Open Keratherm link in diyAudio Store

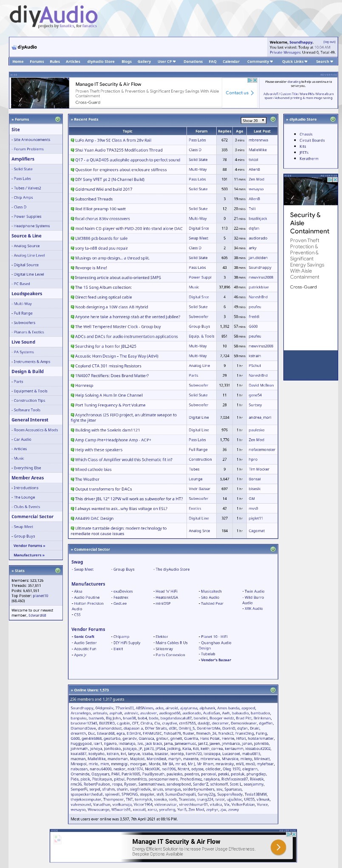tap(309, 158)
